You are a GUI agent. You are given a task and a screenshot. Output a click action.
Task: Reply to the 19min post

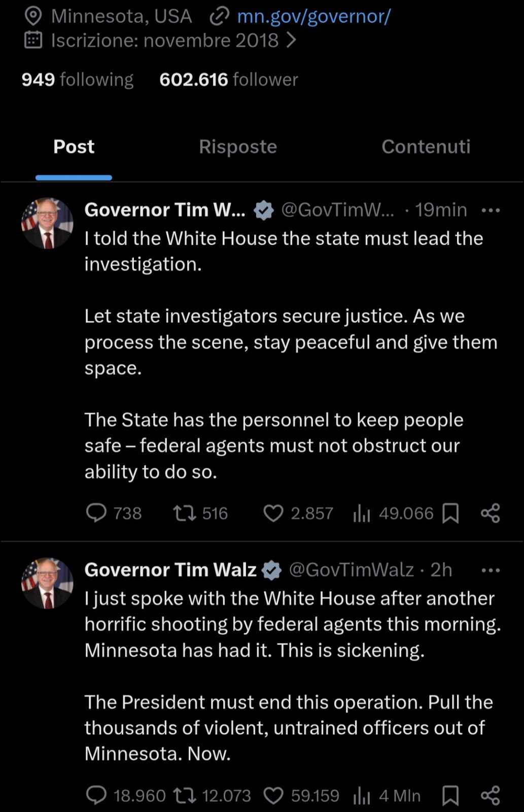point(96,513)
